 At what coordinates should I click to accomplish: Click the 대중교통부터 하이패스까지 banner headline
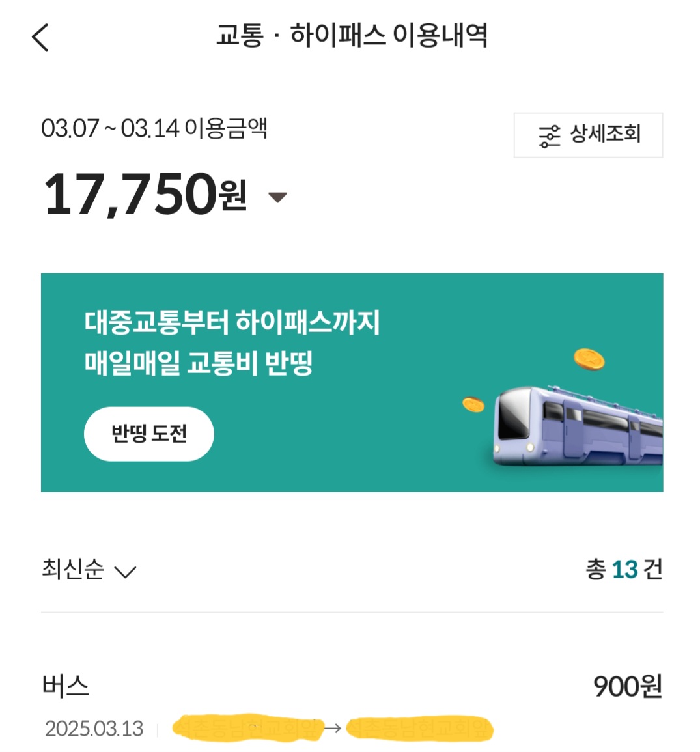(232, 322)
